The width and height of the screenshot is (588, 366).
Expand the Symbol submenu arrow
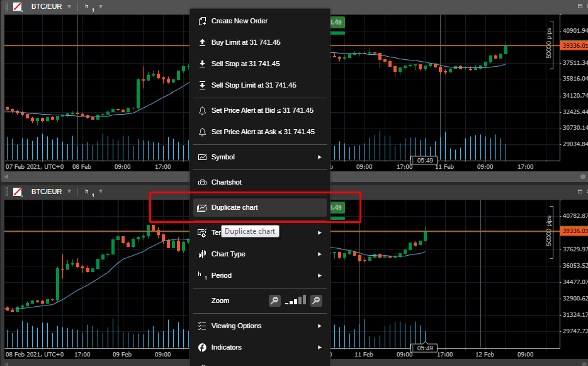(320, 157)
